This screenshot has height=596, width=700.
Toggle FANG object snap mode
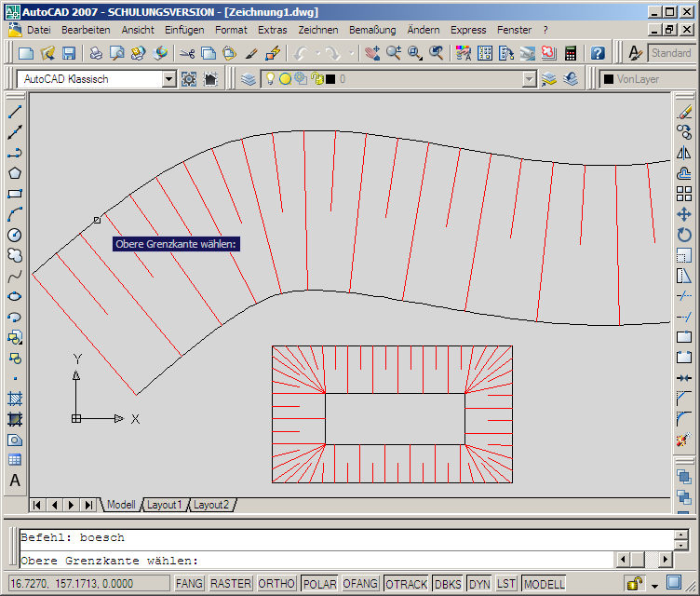coord(189,584)
